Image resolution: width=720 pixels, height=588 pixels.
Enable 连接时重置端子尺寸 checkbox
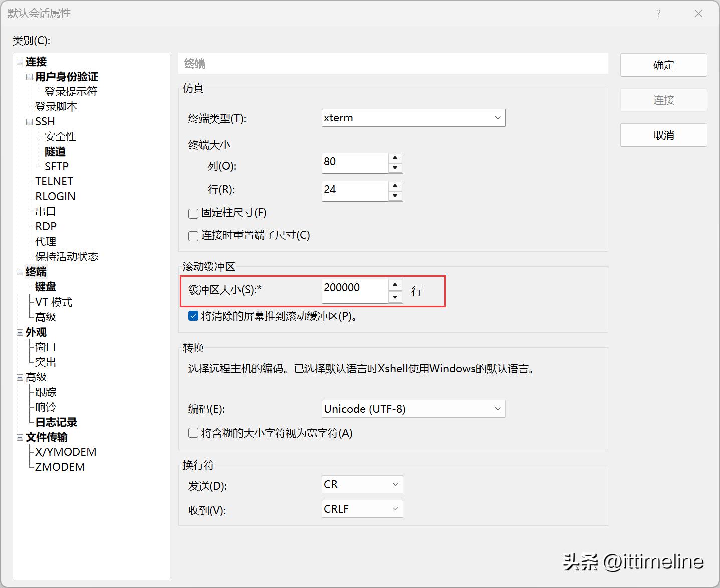[x=193, y=236]
